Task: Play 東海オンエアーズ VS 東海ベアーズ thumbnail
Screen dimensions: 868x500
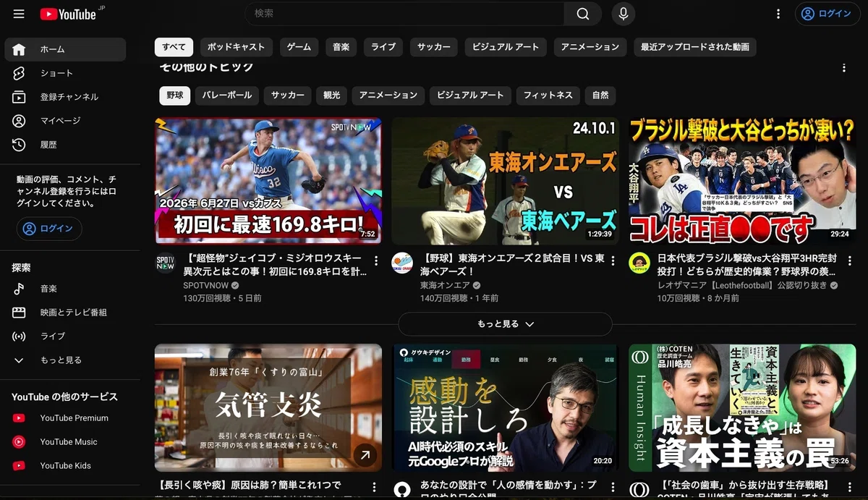Action: pyautogui.click(x=505, y=181)
